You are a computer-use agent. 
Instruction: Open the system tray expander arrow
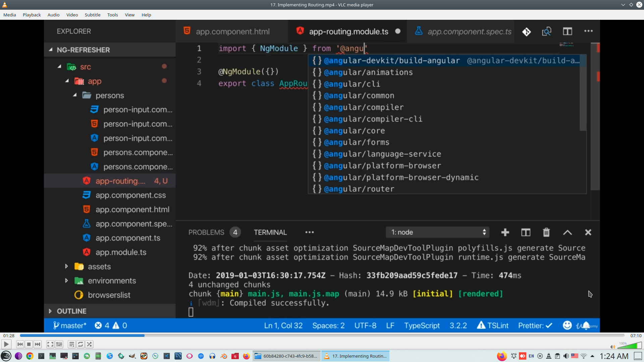pos(592,356)
